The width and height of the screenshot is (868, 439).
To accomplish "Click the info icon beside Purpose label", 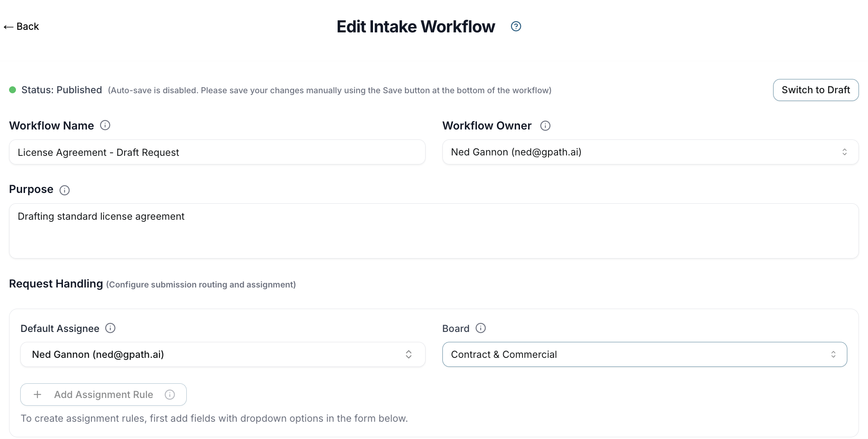I will (x=65, y=190).
